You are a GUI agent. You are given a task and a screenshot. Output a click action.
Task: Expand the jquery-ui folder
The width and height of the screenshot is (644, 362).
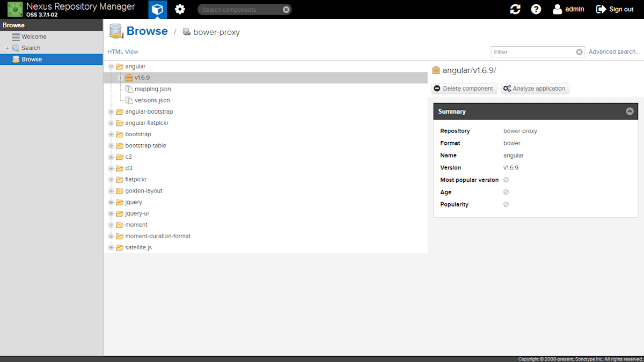111,213
